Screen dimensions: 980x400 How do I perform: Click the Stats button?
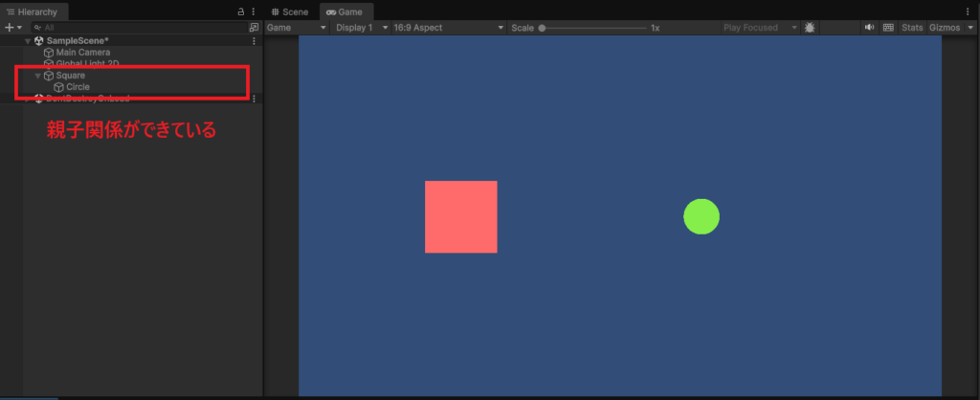tap(912, 28)
